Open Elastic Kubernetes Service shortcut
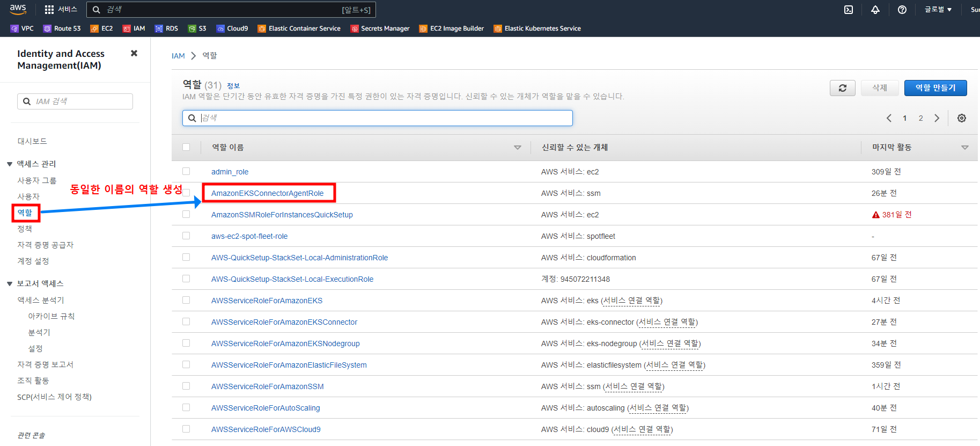 click(537, 28)
